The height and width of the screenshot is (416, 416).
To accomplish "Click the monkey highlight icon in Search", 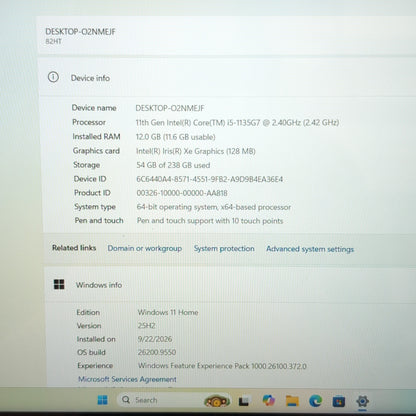I will point(217,401).
